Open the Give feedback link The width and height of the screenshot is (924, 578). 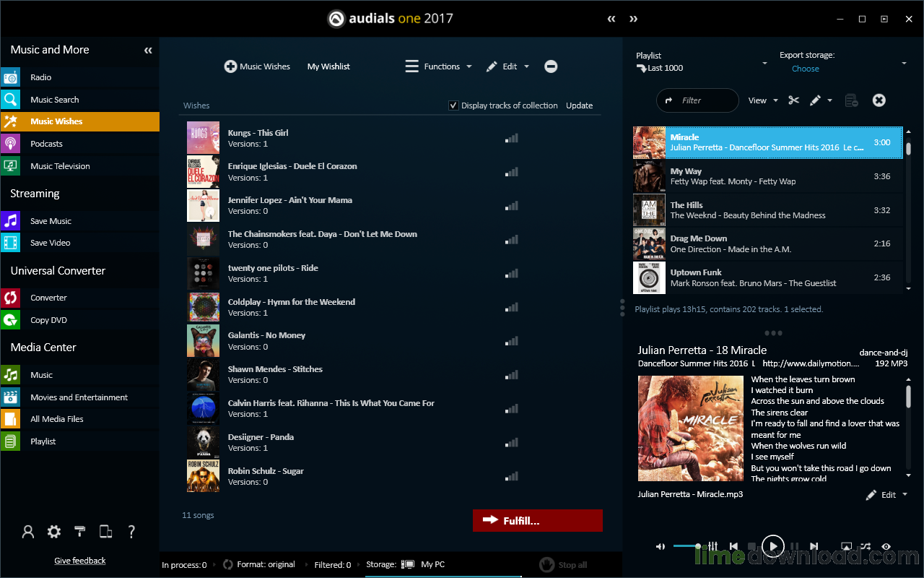point(79,560)
